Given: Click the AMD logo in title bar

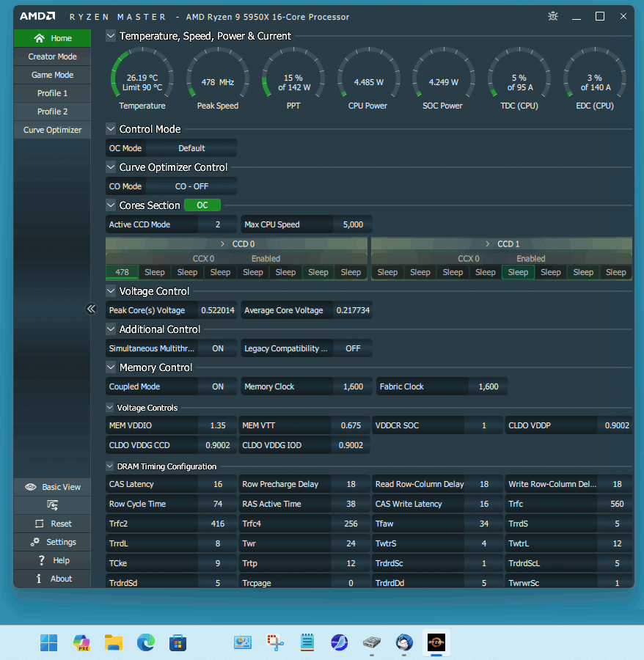Looking at the screenshot, I should (37, 16).
